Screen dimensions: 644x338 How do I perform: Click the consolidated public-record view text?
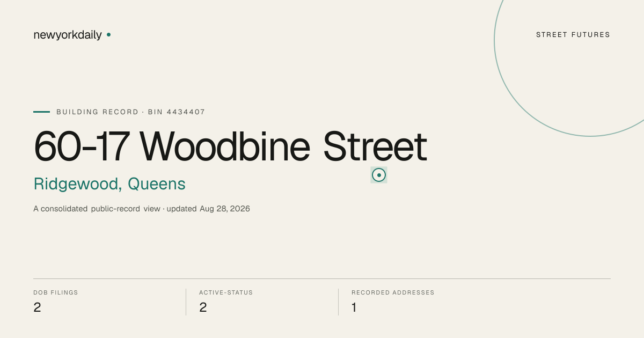(x=97, y=209)
